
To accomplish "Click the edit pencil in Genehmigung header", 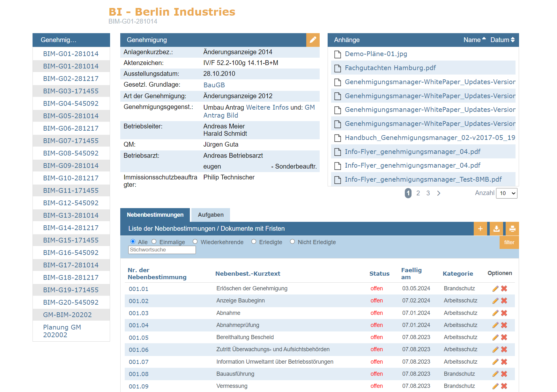I will tap(313, 40).
